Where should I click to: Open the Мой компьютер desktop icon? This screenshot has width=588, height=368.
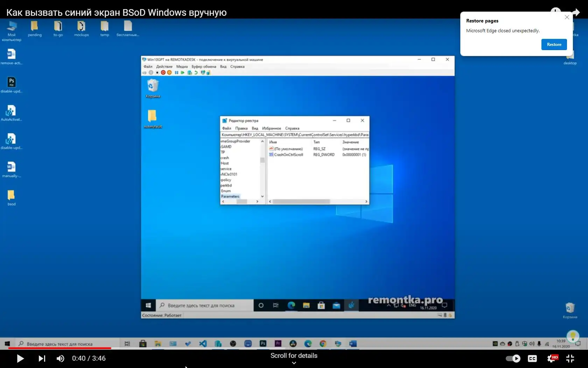[x=12, y=30]
